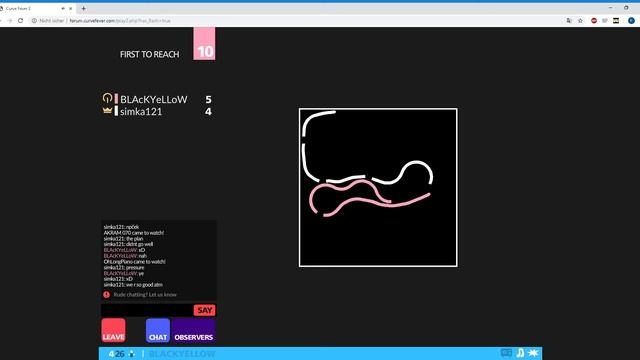Click the chat bubble icon in bottom bar
Image resolution: width=640 pixels, height=360 pixels.
coord(506,353)
